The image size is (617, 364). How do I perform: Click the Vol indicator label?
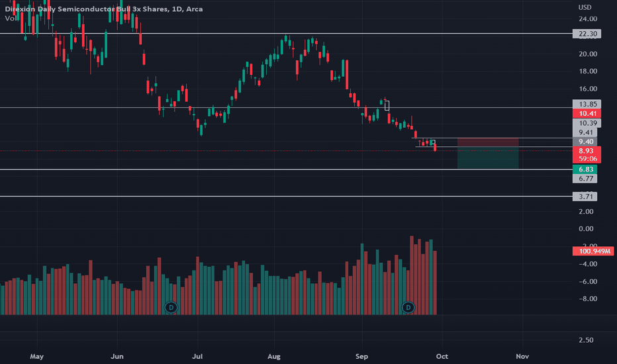[x=10, y=18]
